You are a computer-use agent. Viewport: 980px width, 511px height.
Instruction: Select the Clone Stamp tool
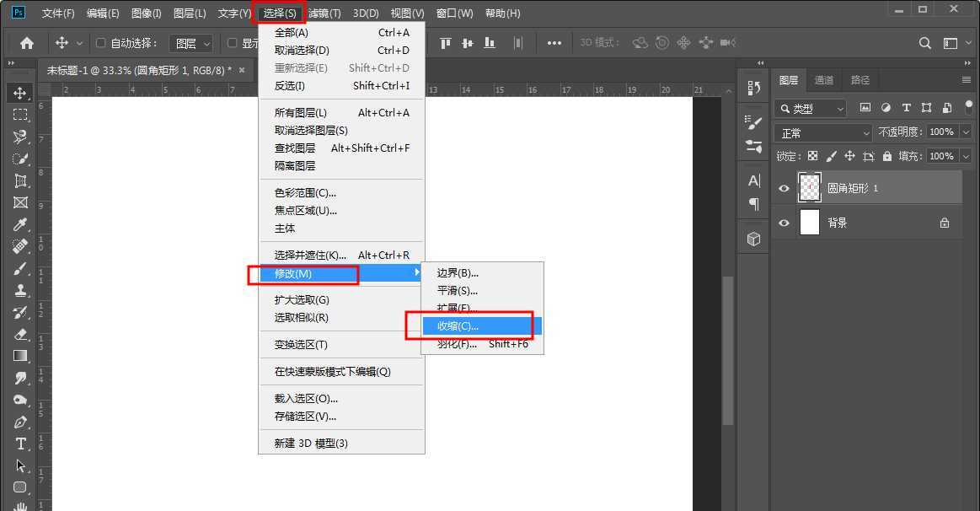[x=19, y=290]
